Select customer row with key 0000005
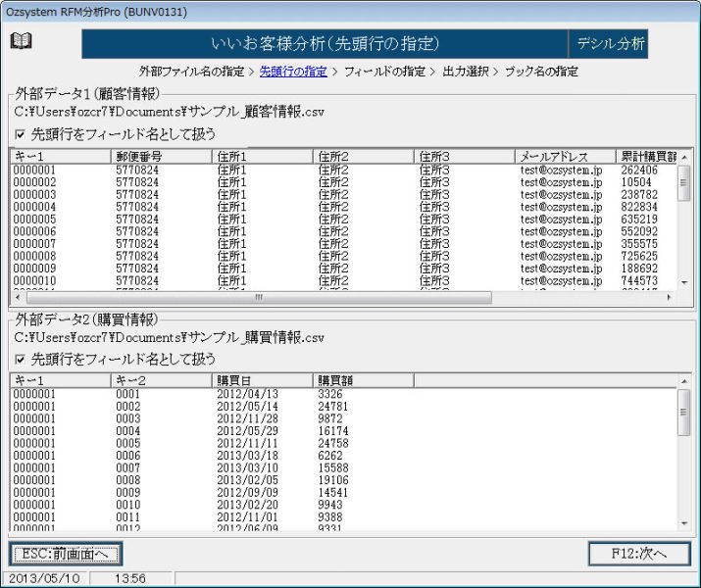The width and height of the screenshot is (701, 588). click(34, 220)
